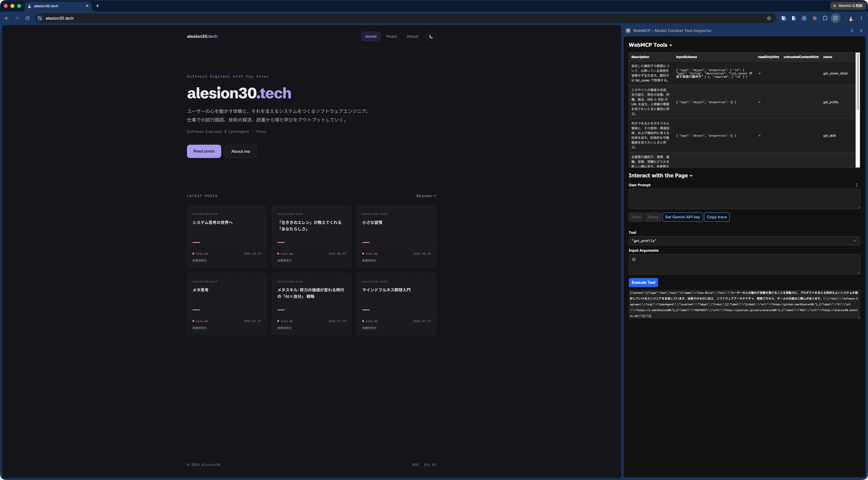Open post card 小さな習慣
Viewport: 868px width, 480px height.
click(x=396, y=236)
